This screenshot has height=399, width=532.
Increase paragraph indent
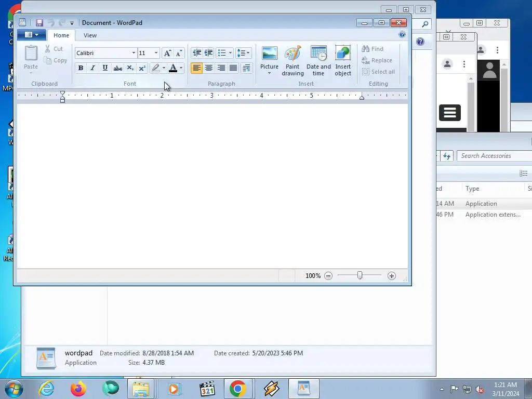pyautogui.click(x=209, y=53)
